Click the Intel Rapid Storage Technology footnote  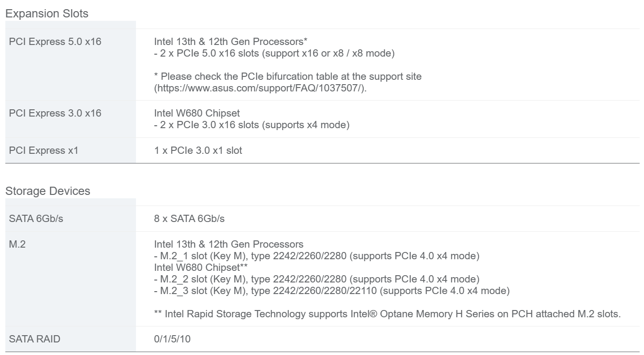click(x=387, y=314)
